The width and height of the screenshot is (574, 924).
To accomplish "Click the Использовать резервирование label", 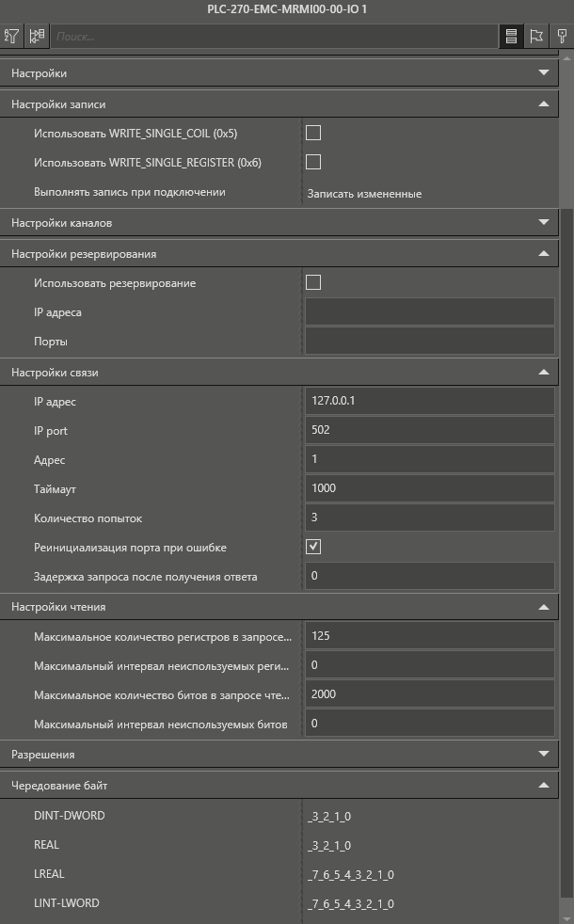I will [115, 283].
